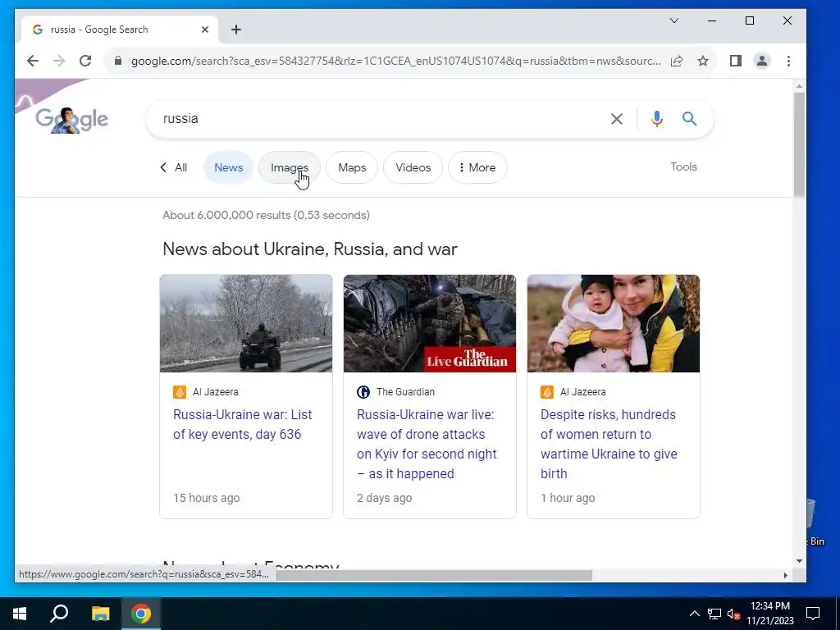Screen dimensions: 840x630
Task: Click Chrome icon in taskbar
Action: tap(141, 614)
